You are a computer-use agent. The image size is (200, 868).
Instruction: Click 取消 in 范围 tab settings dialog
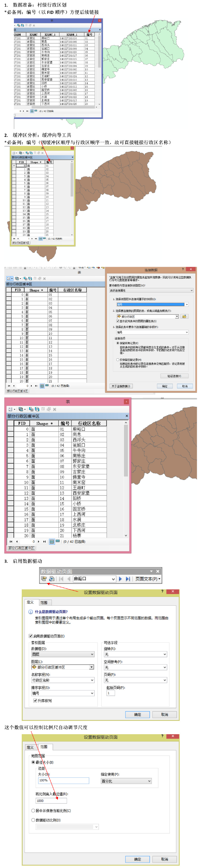pyautogui.click(x=165, y=859)
